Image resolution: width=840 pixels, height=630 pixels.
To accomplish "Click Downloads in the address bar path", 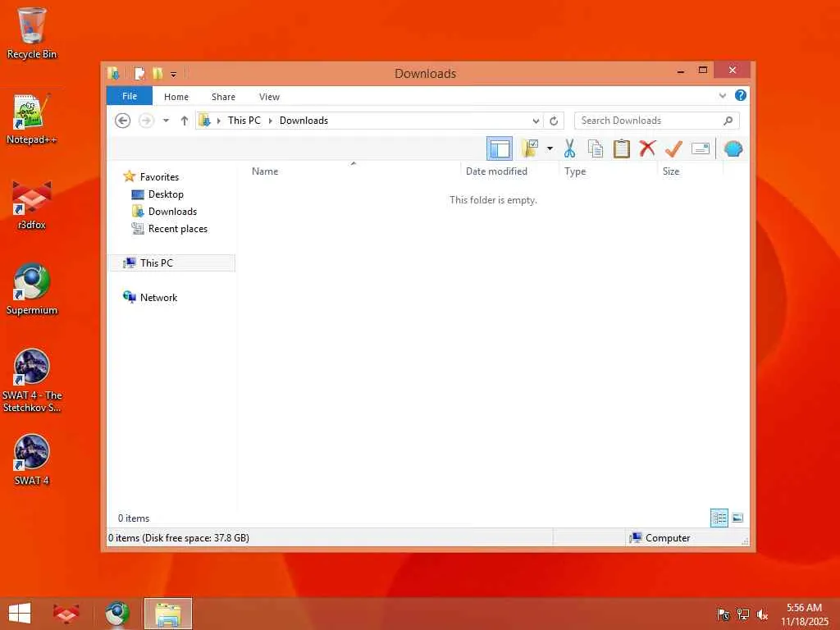I will [x=304, y=121].
